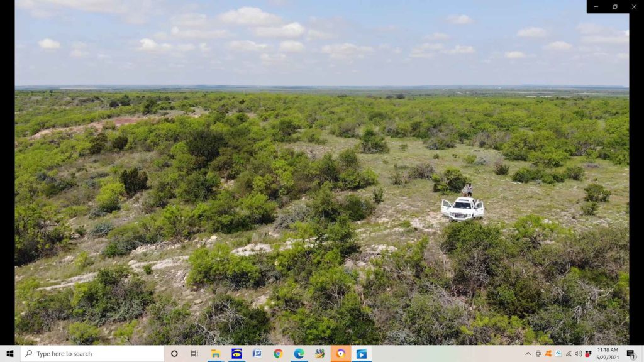Click the white truck in the video
Viewport: 644px width, 362px height.
click(x=463, y=209)
